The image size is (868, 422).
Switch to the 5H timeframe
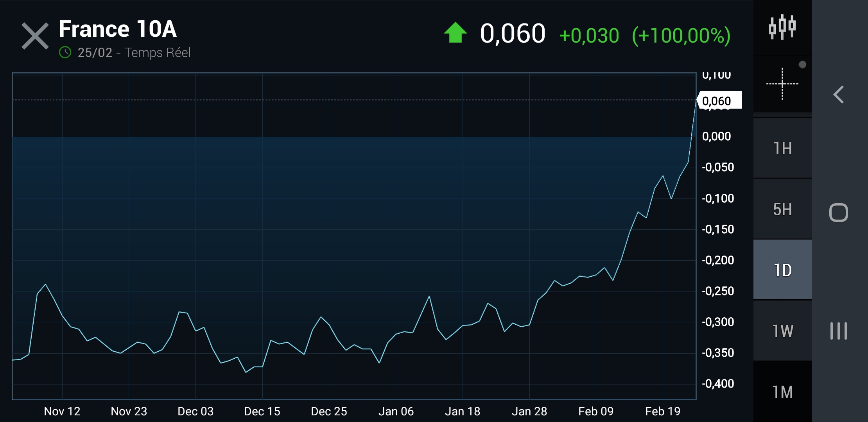click(782, 209)
